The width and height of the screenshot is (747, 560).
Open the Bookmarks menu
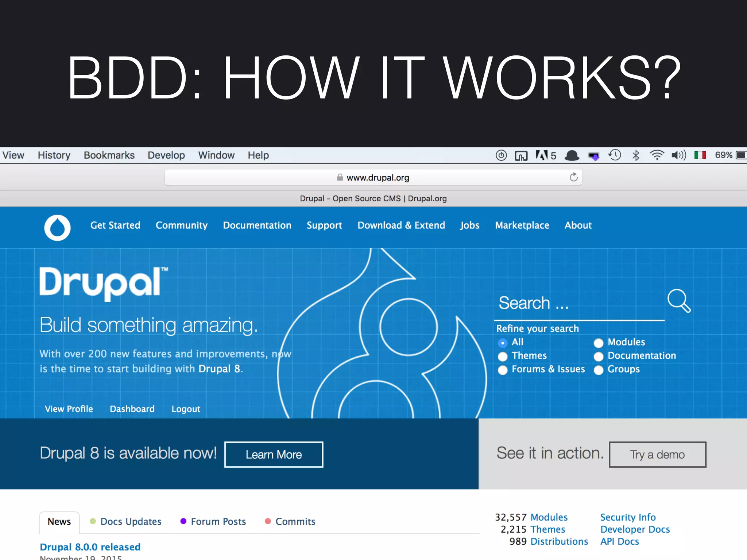pos(109,155)
